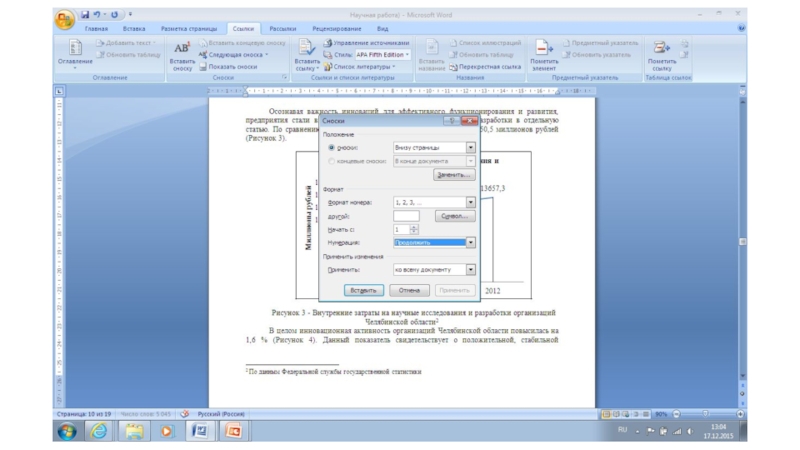
Task: Click the Заменить... button
Action: coord(454,175)
